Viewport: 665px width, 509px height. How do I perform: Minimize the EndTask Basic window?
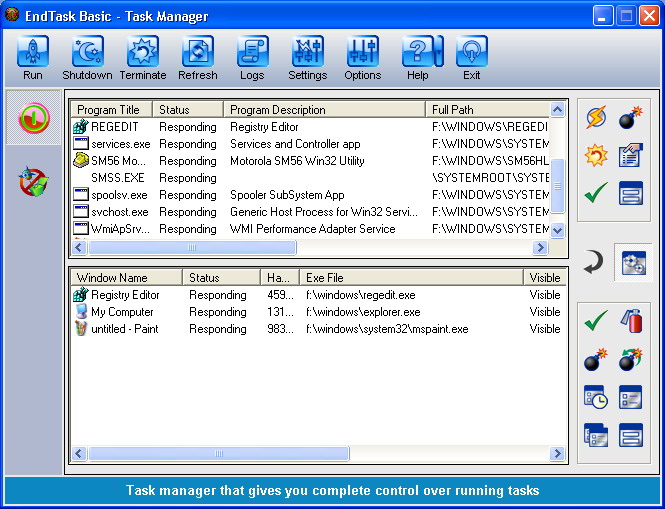pos(603,17)
